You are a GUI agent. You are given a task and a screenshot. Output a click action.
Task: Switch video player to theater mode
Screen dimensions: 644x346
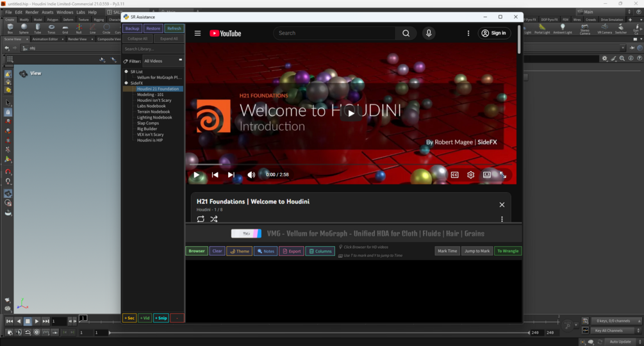(x=487, y=175)
